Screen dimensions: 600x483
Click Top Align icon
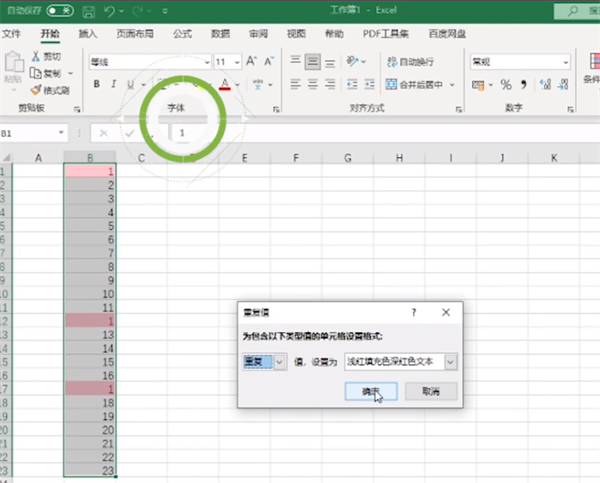coord(295,61)
